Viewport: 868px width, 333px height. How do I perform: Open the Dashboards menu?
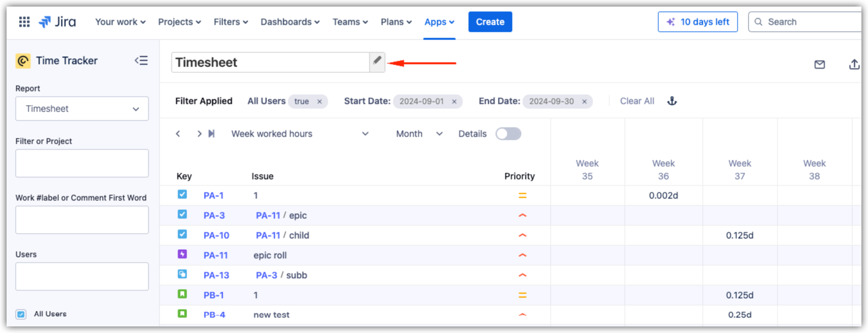pyautogui.click(x=290, y=22)
